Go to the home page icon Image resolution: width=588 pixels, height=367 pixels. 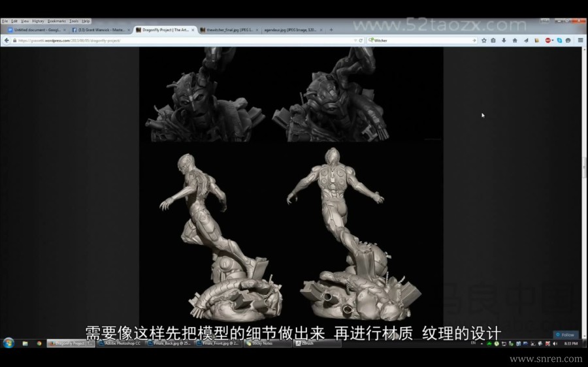point(515,40)
